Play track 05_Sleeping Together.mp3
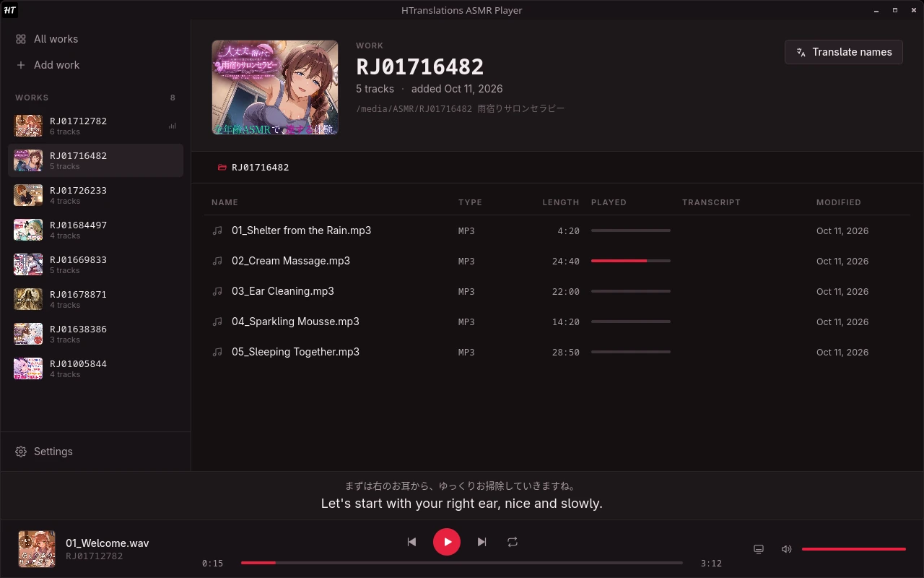This screenshot has height=578, width=924. (x=557, y=352)
